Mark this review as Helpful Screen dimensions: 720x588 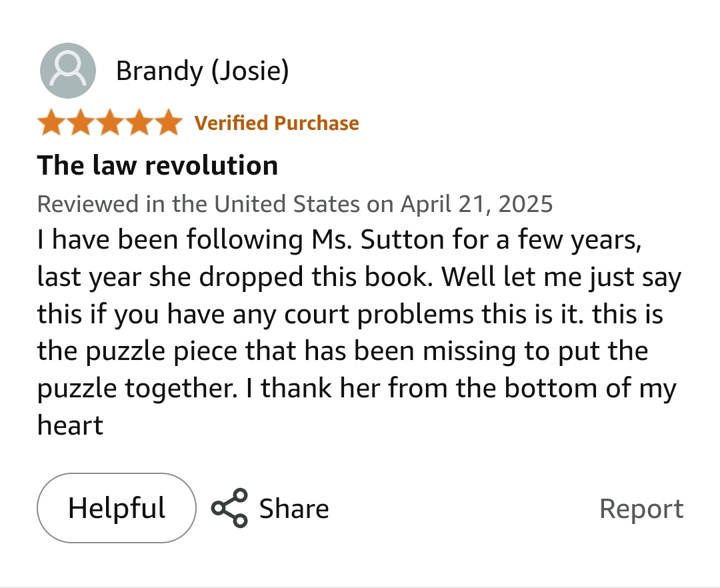click(x=117, y=508)
